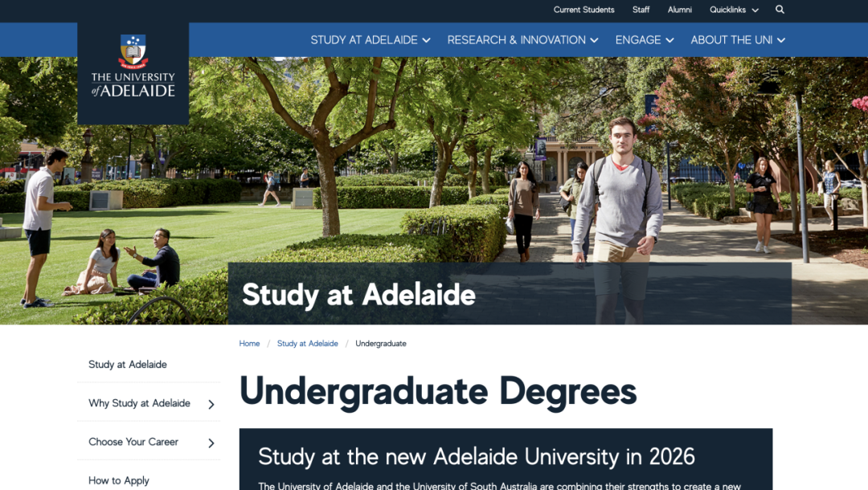868x490 pixels.
Task: Click the Adelaide University 2026 announcement banner
Action: click(x=505, y=459)
